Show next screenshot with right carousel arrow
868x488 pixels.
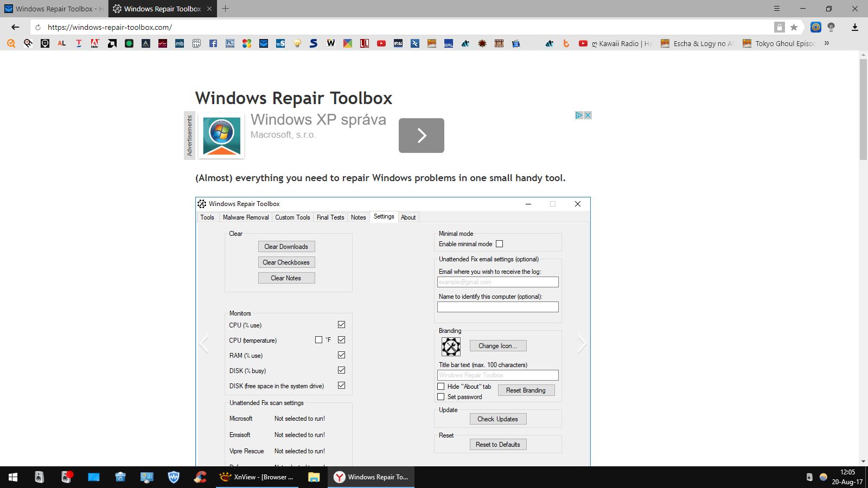(582, 344)
